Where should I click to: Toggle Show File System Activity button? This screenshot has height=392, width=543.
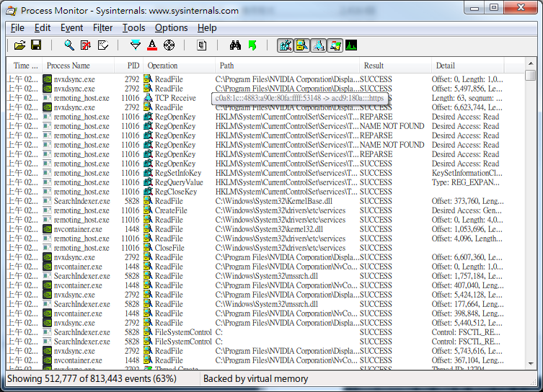[x=302, y=45]
